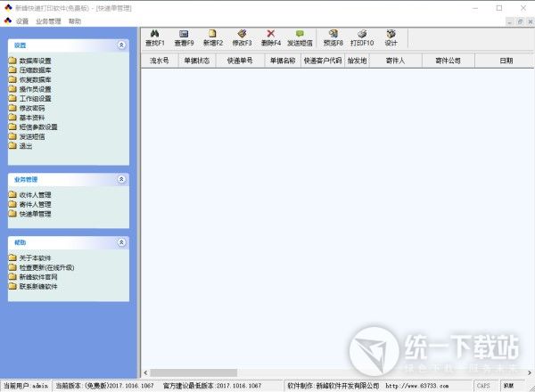
Task: Open the 帮助 menu in menu bar
Action: click(x=75, y=20)
